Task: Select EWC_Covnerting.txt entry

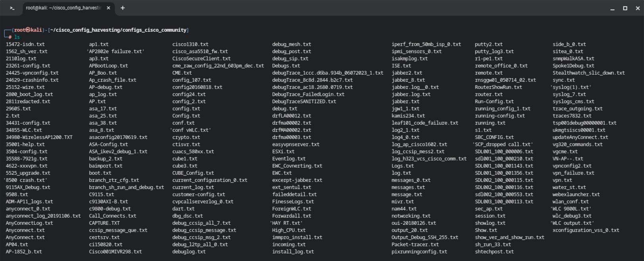Action: click(x=297, y=166)
